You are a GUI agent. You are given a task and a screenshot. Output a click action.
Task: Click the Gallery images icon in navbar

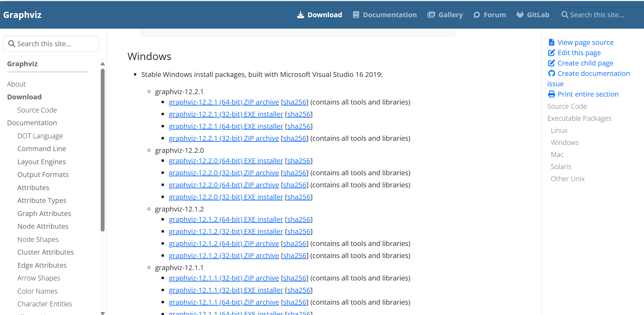pyautogui.click(x=431, y=15)
